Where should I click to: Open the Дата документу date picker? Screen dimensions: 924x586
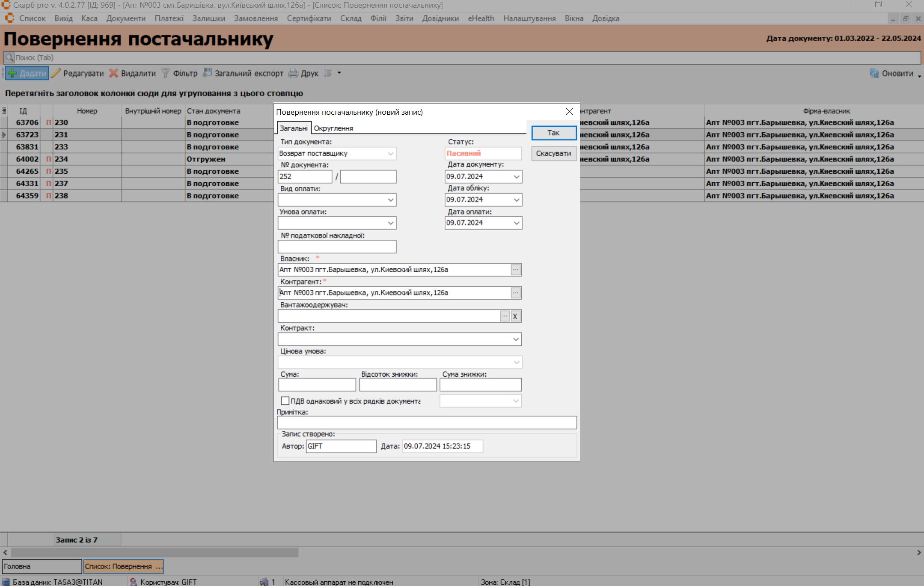[516, 177]
